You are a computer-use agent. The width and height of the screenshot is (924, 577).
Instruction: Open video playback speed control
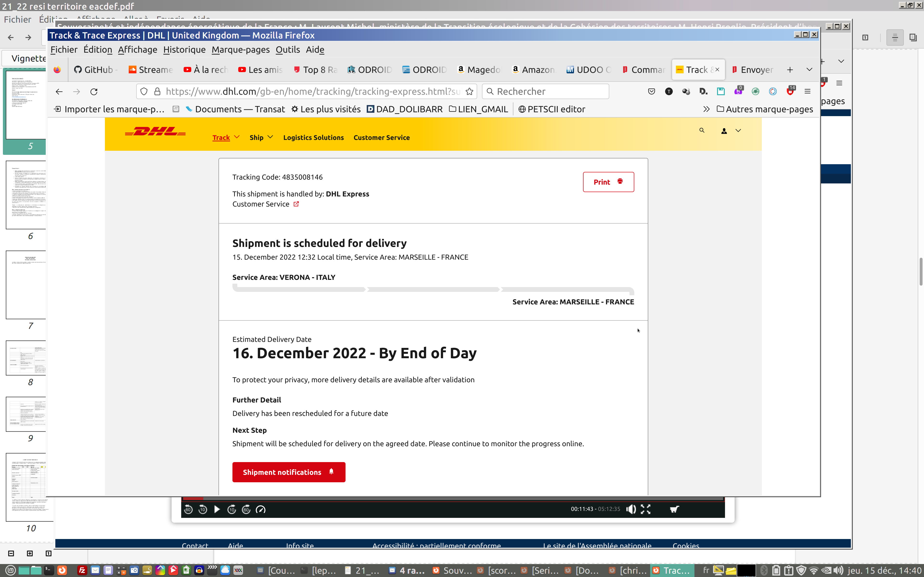tap(260, 509)
